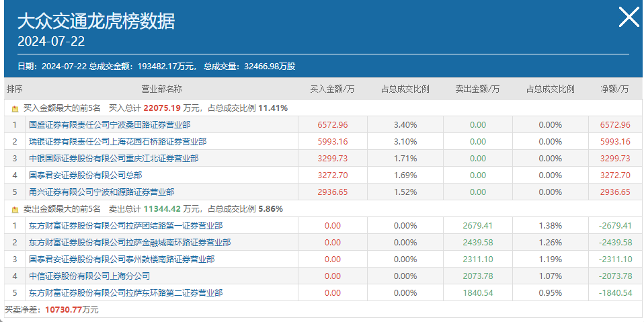This screenshot has width=644, height=322.
Task: Click net amount -2439.58
Action: pos(615,242)
